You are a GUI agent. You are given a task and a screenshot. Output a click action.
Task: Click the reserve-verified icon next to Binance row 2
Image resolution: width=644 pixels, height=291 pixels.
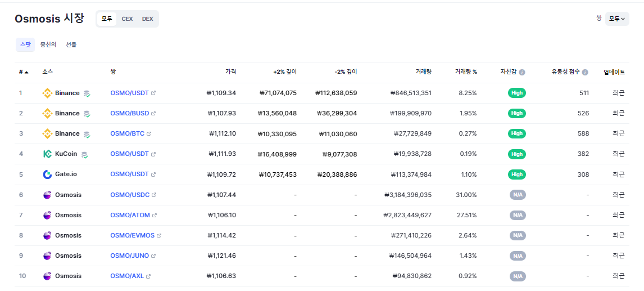tap(87, 114)
